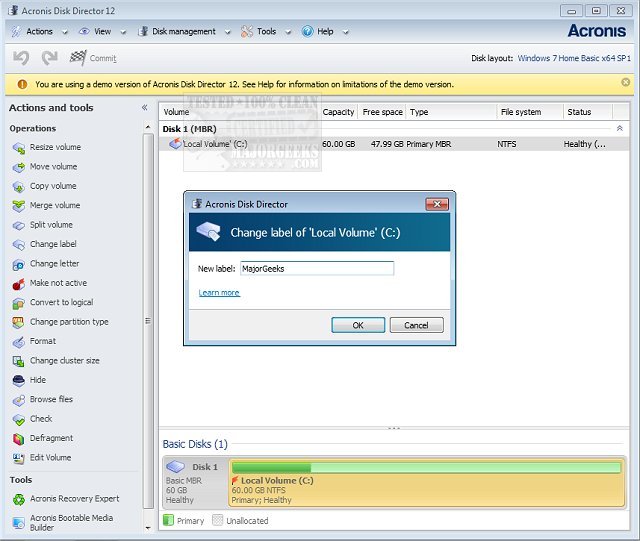Screen dimensions: 640x541
Task: Click scroll up arrow in Operations sidebar
Action: 148,128
